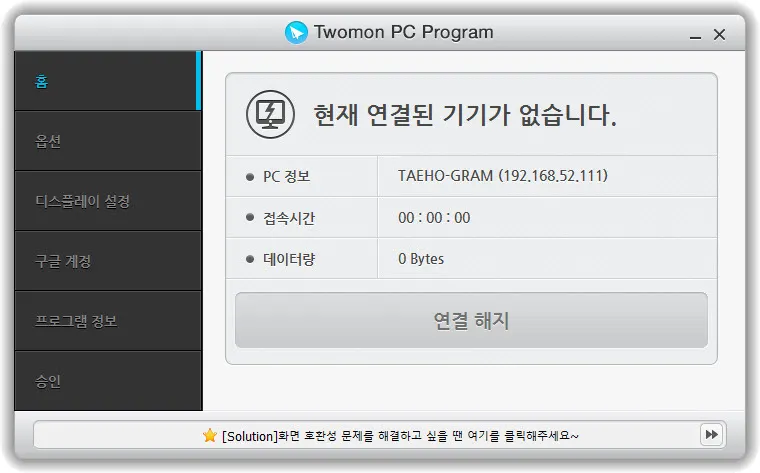This screenshot has height=473, width=760.
Task: Open the 승인 sidebar tab
Action: tap(108, 381)
